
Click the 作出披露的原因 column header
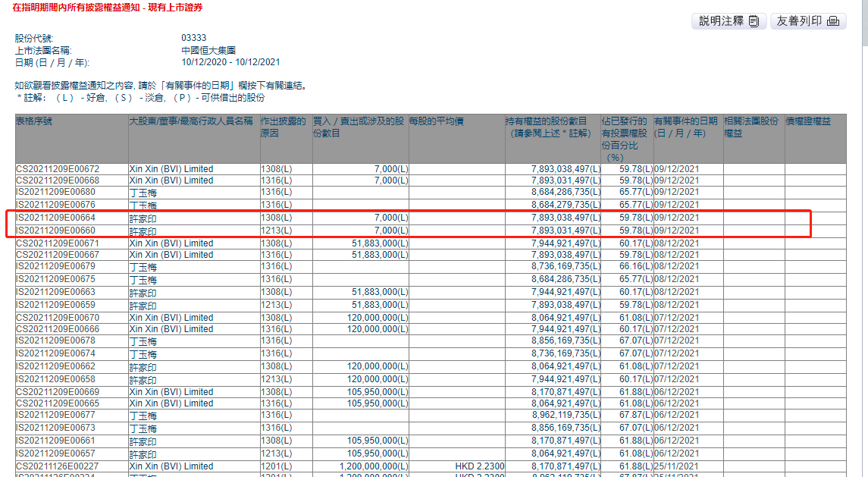point(283,127)
